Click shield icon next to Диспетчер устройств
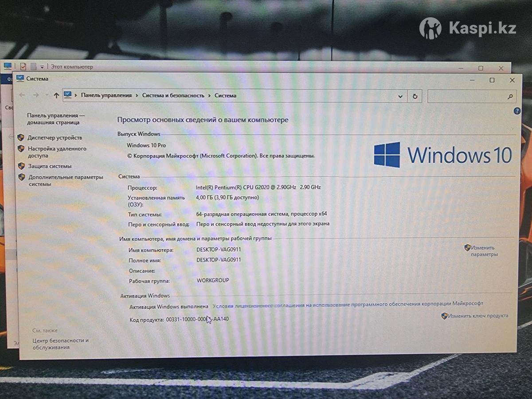The width and height of the screenshot is (532, 399). click(x=21, y=137)
